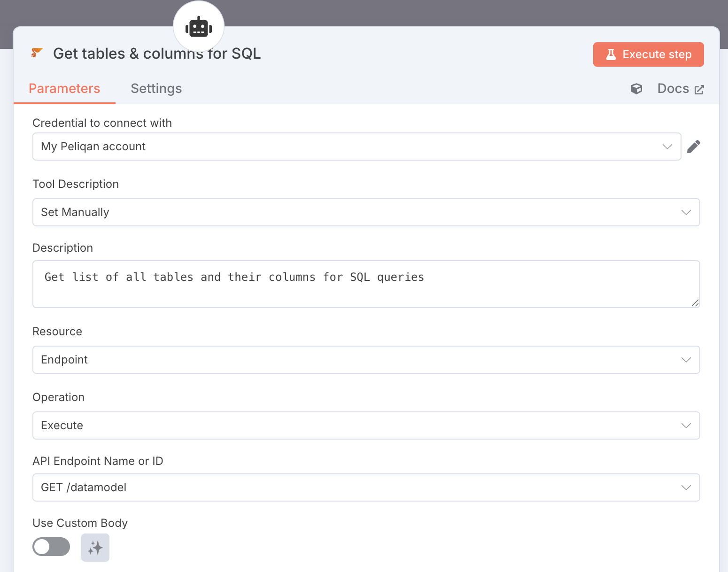
Task: Toggle the Use Custom Body switch
Action: point(51,547)
